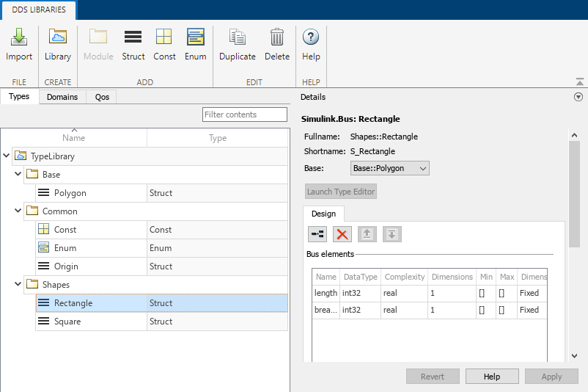The height and width of the screenshot is (392, 588).
Task: Open Help from the toolbar
Action: (311, 44)
